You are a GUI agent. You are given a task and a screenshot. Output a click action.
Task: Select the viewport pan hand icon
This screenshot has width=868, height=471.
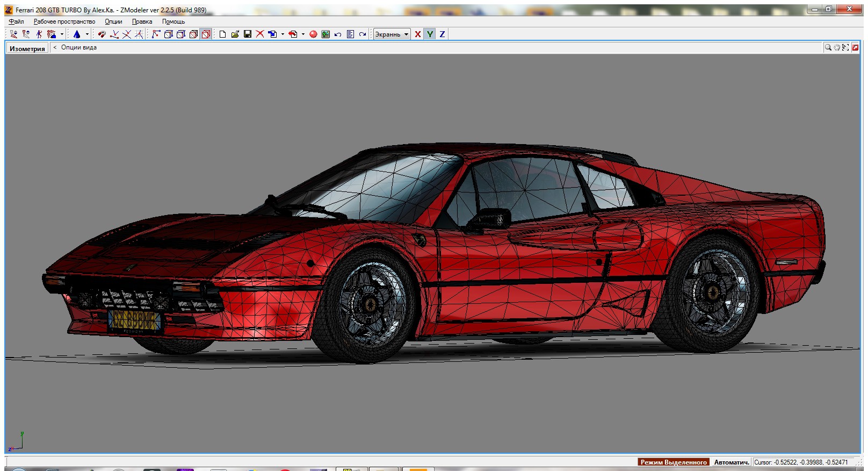(837, 47)
